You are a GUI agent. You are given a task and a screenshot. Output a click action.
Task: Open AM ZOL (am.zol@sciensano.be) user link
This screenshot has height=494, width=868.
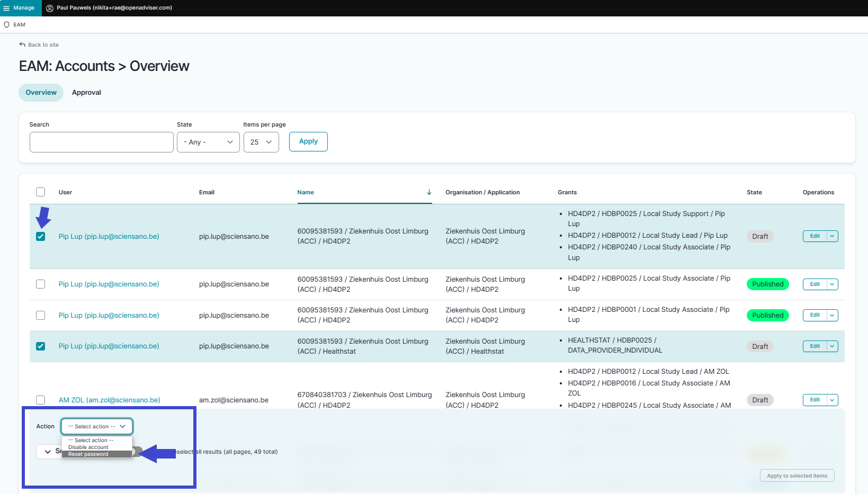(109, 400)
